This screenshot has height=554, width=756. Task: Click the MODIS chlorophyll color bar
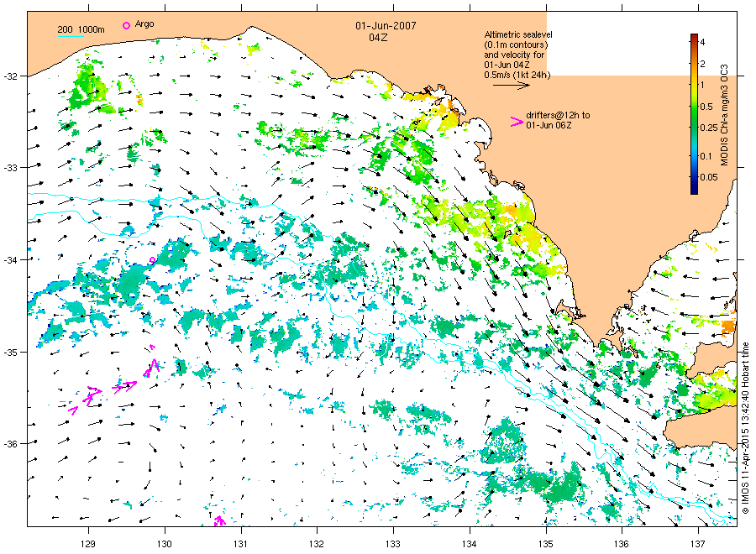(x=694, y=114)
